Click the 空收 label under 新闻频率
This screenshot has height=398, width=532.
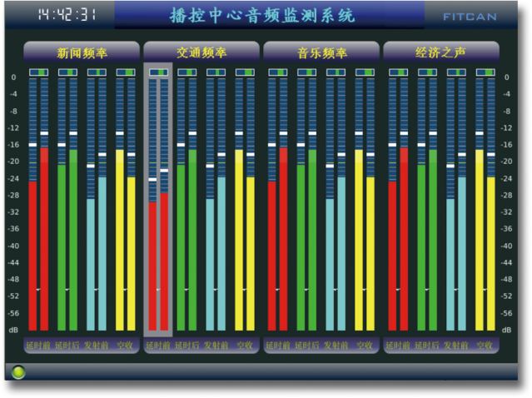[x=125, y=346]
